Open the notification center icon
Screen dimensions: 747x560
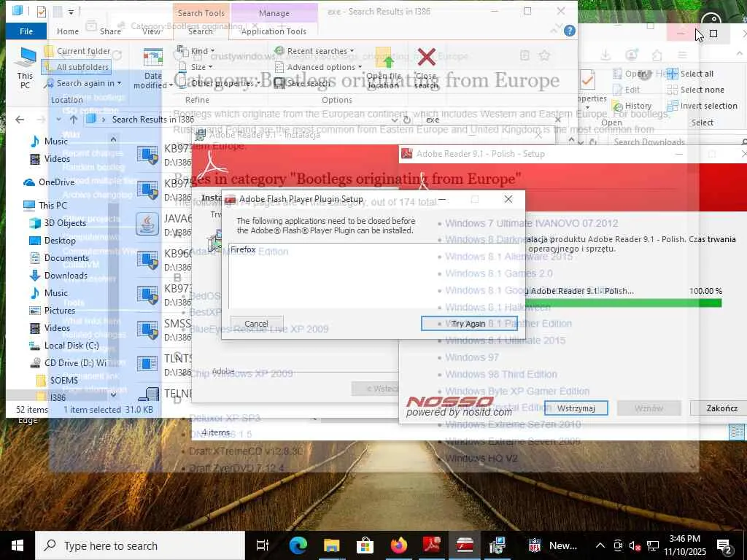724,546
